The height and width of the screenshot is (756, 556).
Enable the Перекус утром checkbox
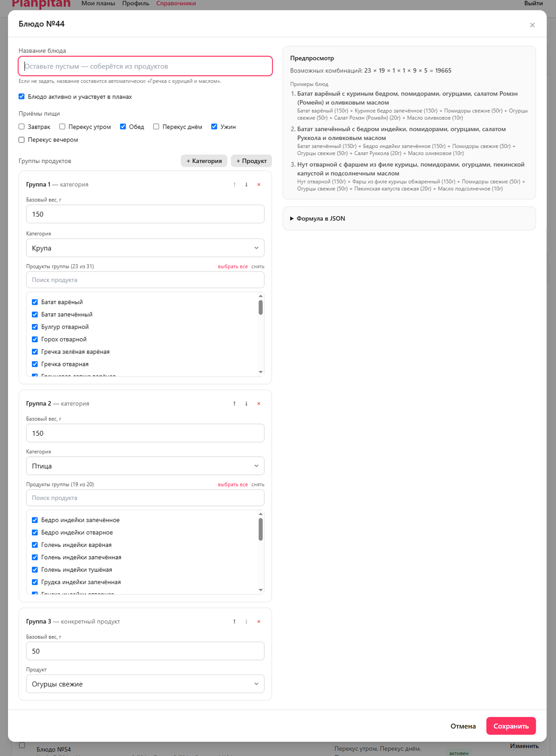(62, 126)
